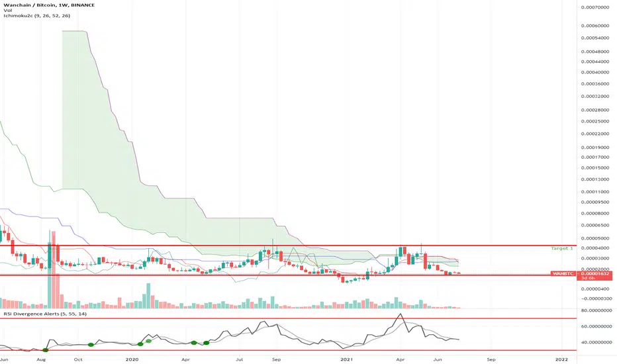Open the Ichimoku2c (9, 26, 52, 26) indicator label
This screenshot has width=617, height=364.
pos(36,16)
